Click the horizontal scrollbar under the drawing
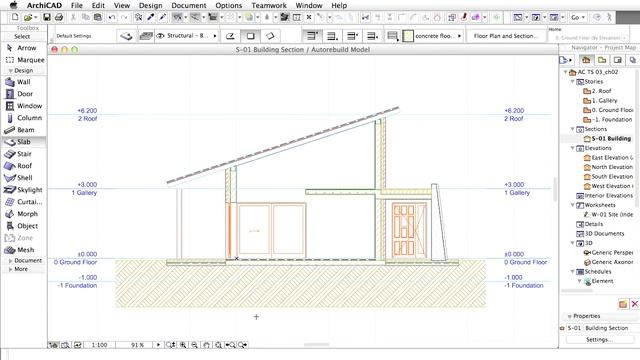 point(316,345)
